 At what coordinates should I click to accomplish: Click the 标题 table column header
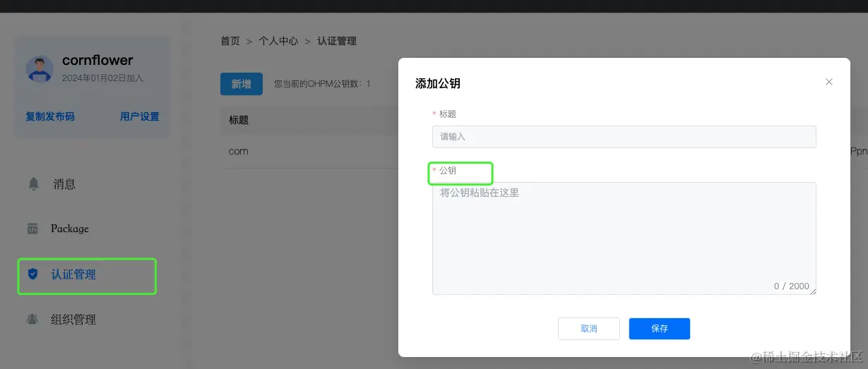coord(239,120)
